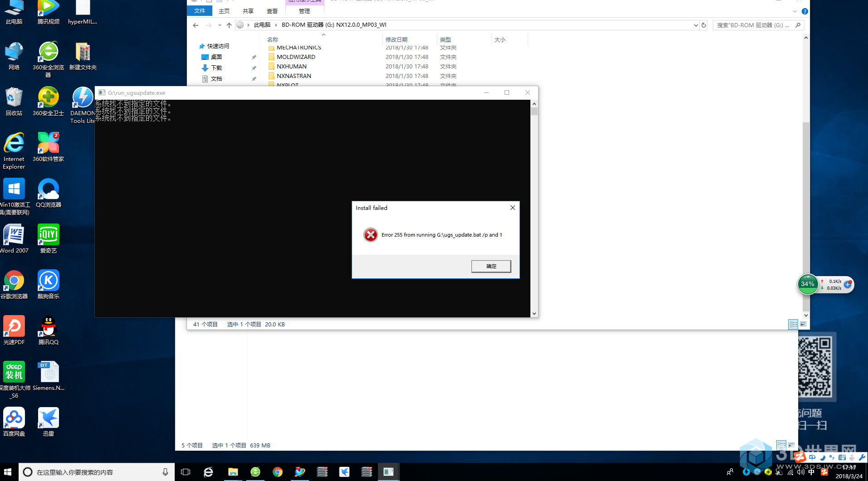Select the Win10激活工具 desktop icon
Screen dimensions: 868x481
pos(14,197)
